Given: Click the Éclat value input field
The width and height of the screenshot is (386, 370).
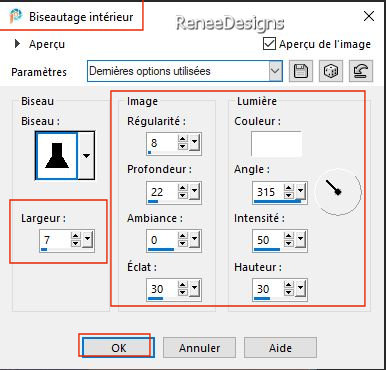Looking at the screenshot, I should (x=162, y=289).
